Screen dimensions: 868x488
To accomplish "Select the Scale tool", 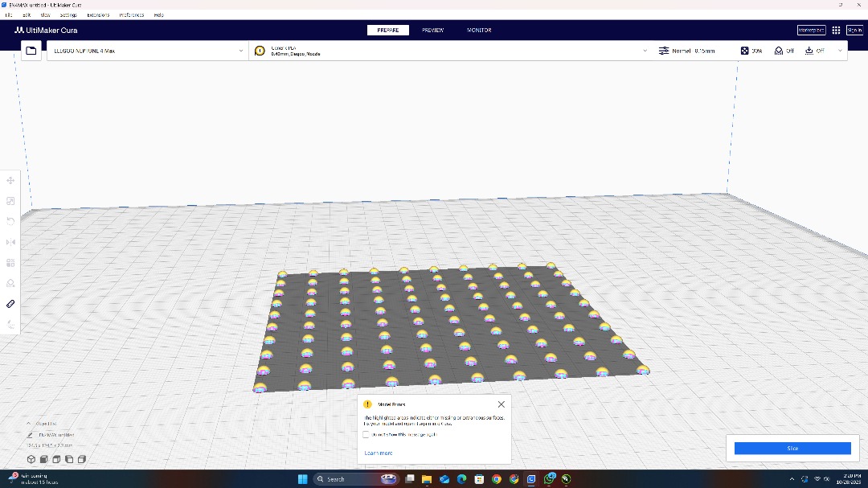I will coord(10,201).
